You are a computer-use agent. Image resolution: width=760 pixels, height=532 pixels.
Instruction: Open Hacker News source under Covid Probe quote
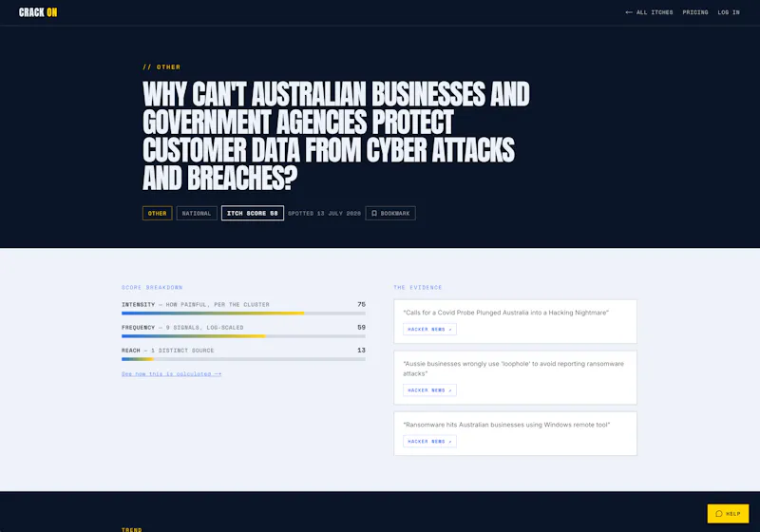tap(429, 330)
